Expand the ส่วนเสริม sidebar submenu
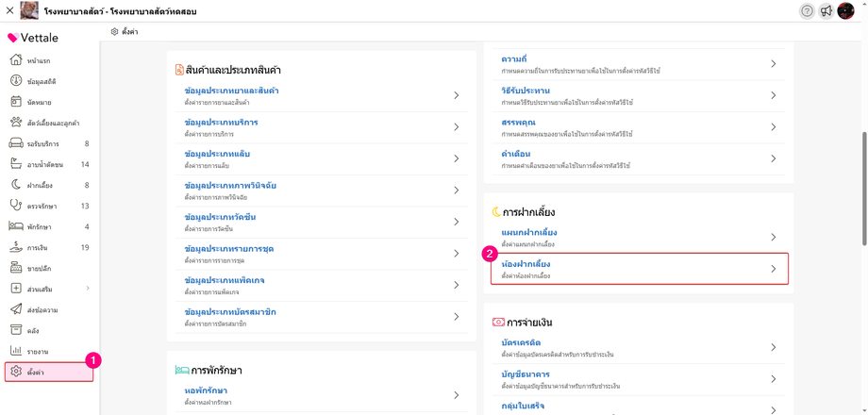868x415 pixels. coord(88,289)
